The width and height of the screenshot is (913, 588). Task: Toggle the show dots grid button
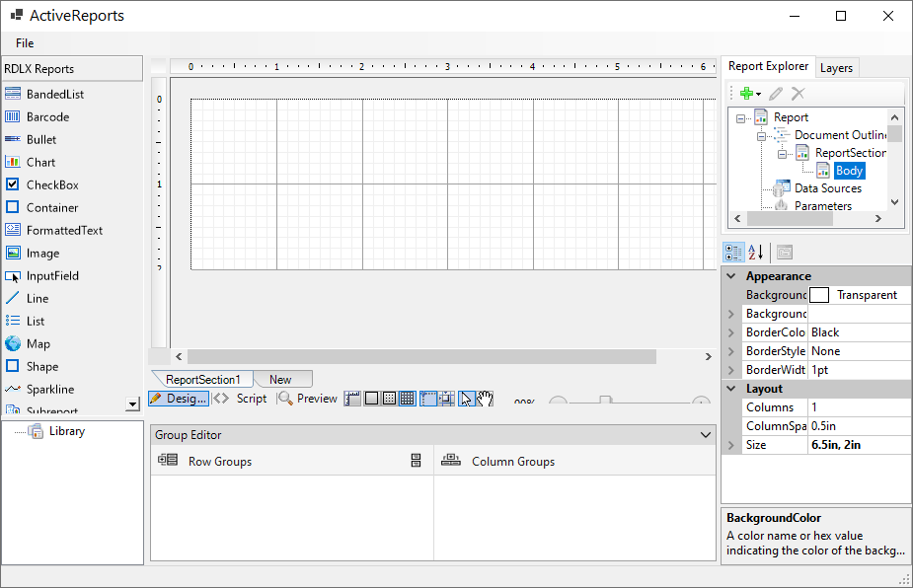point(389,399)
